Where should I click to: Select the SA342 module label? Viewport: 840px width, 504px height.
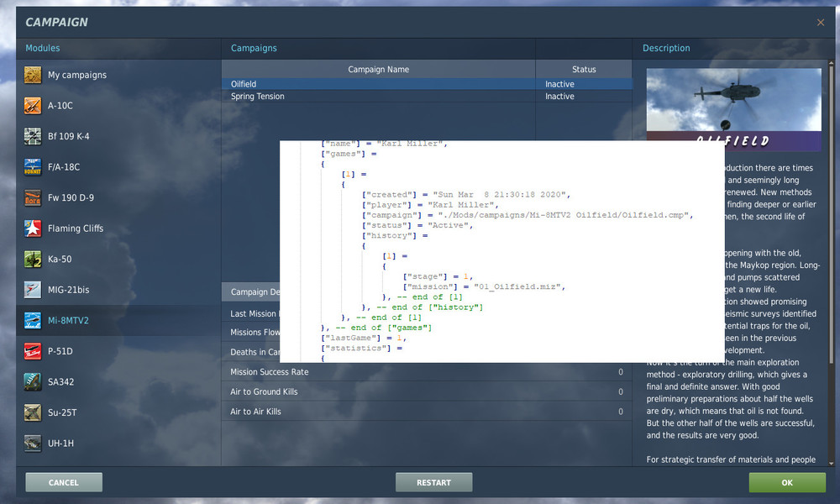coord(60,382)
